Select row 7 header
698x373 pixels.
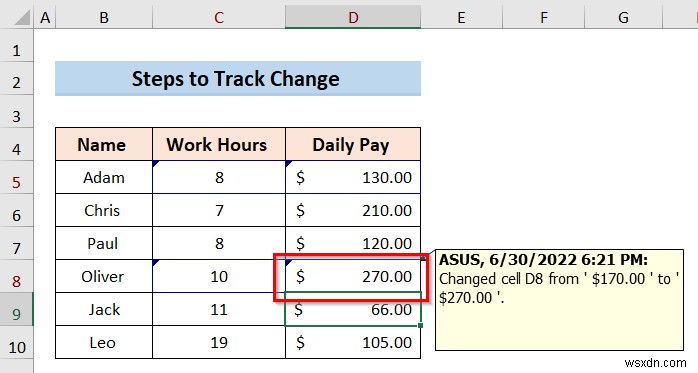[16, 243]
